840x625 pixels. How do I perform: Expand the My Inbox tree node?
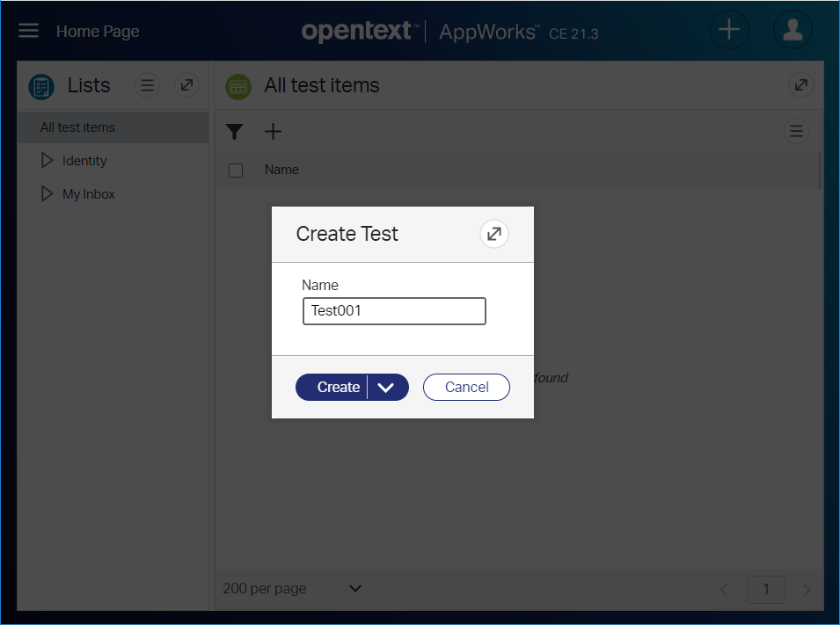[47, 194]
